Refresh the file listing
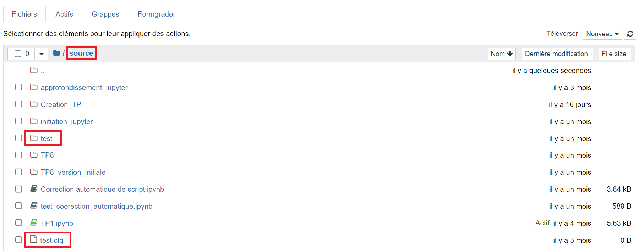 coord(630,34)
